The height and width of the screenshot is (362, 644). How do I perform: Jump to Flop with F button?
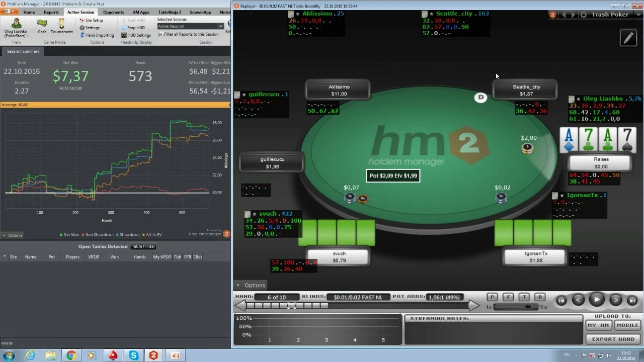[508, 297]
